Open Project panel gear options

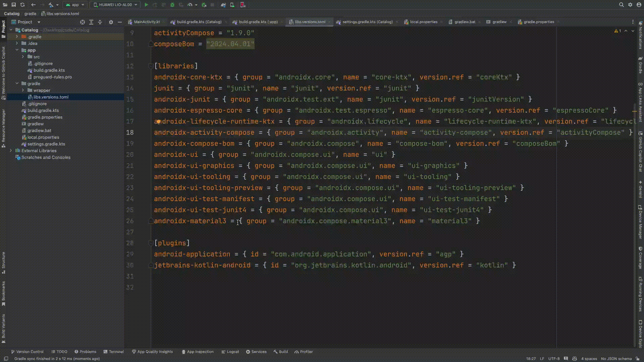coord(111,22)
